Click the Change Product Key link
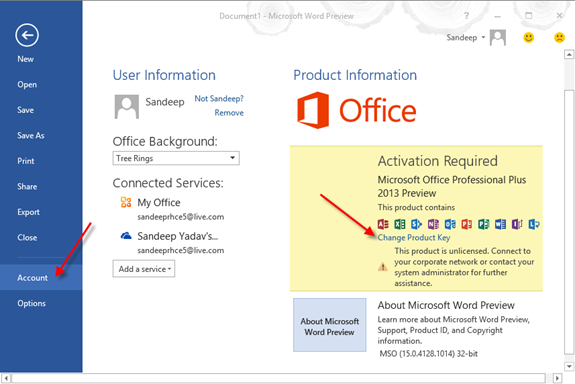Viewport: 575px width, 384px height. [x=414, y=238]
